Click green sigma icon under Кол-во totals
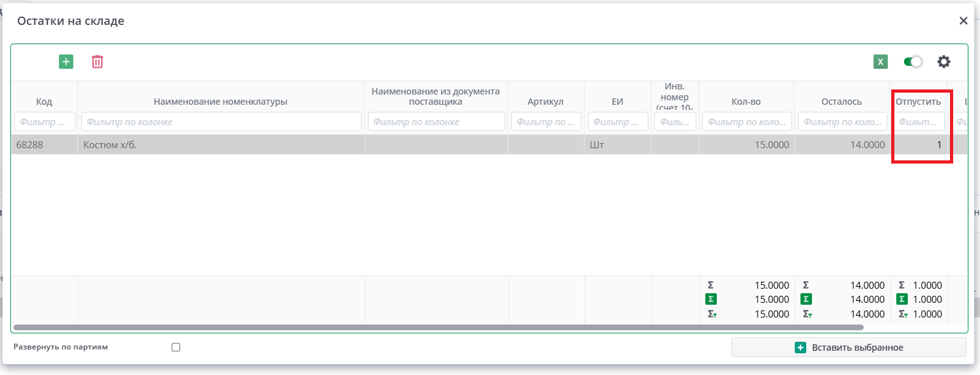This screenshot has width=980, height=375. tap(710, 299)
